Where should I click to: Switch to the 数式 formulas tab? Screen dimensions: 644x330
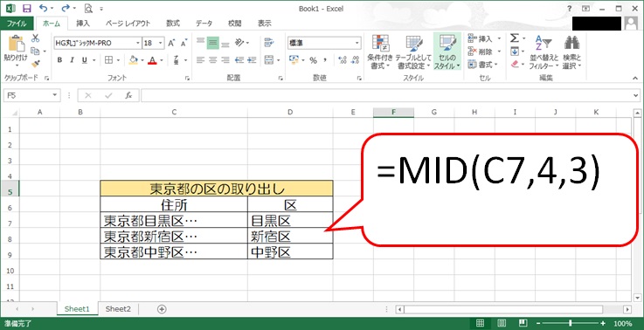click(173, 24)
